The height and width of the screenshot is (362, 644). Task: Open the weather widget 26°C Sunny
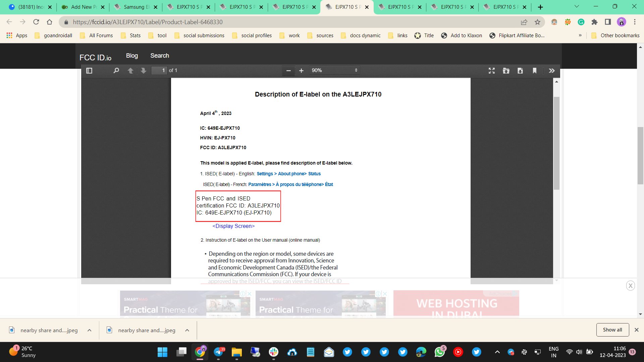[x=22, y=352]
